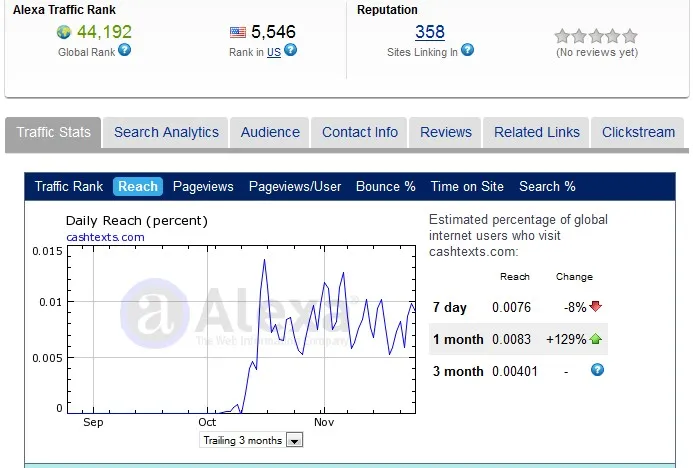Screen dimensions: 693x468
Task: Click the green up arrow for 1 month
Action: (x=595, y=339)
